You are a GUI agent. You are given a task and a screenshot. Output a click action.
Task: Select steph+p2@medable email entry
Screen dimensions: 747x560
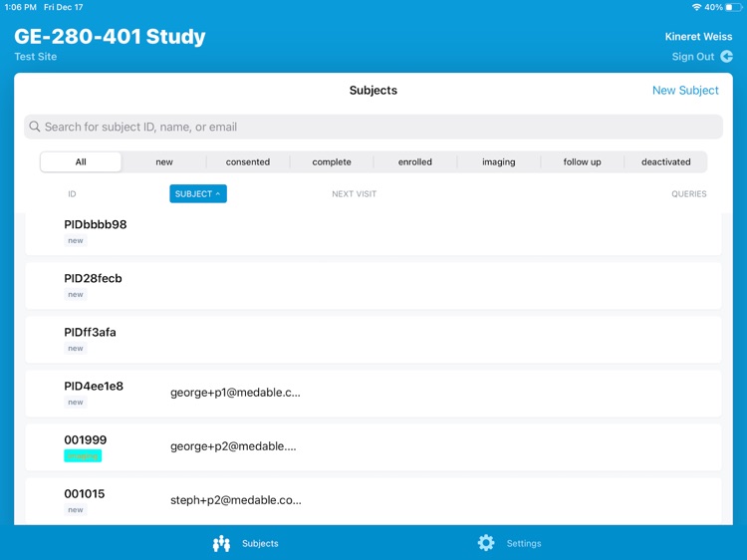[236, 500]
